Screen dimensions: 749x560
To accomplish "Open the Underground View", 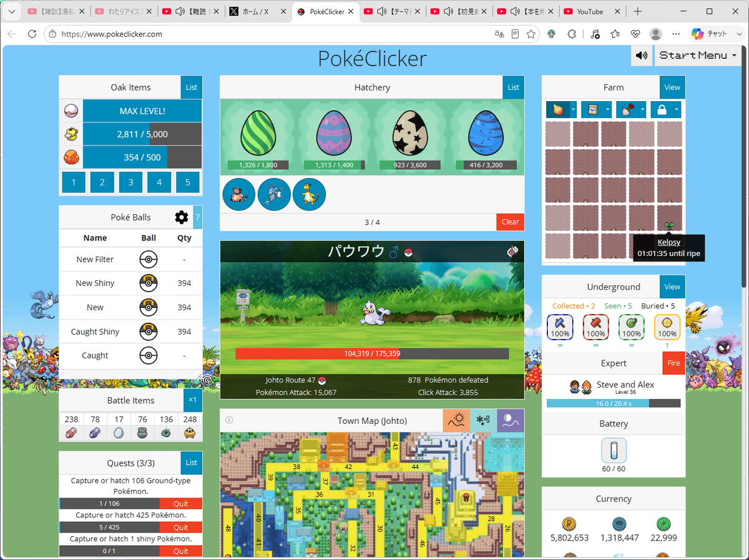I will pyautogui.click(x=672, y=287).
